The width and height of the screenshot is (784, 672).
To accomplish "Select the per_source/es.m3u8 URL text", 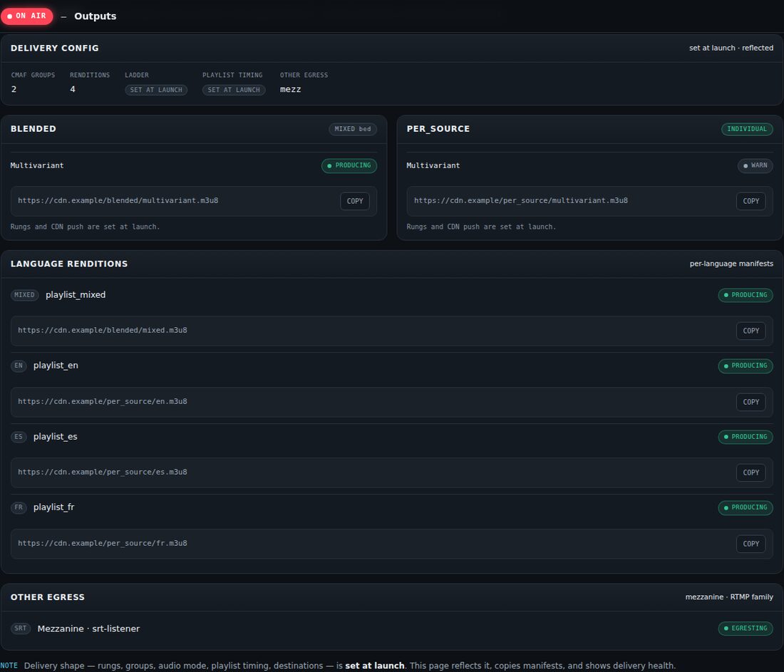I will [x=103, y=472].
